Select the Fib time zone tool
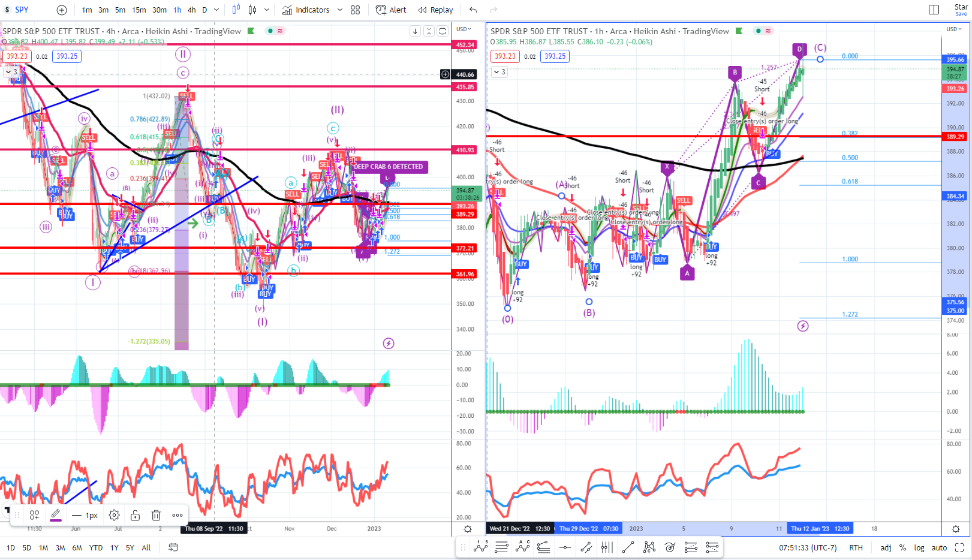Viewport: 972px width, 560px height. pos(607,547)
